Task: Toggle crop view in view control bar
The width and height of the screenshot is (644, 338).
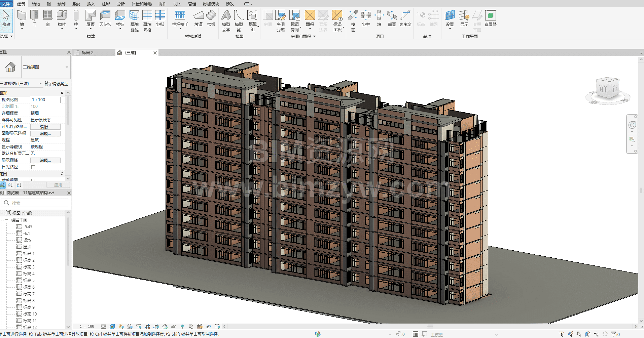Action: tap(147, 327)
